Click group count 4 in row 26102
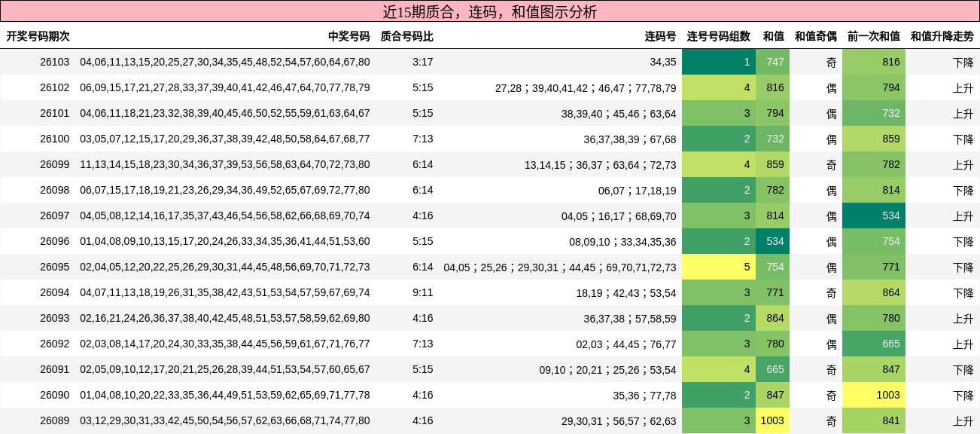The height and width of the screenshot is (434, 980). [719, 87]
